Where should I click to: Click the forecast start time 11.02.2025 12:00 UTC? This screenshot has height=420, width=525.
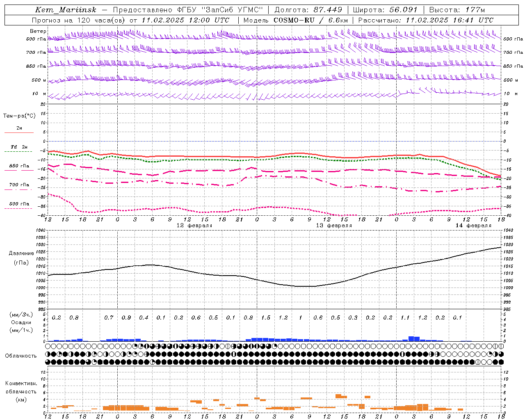(185, 20)
